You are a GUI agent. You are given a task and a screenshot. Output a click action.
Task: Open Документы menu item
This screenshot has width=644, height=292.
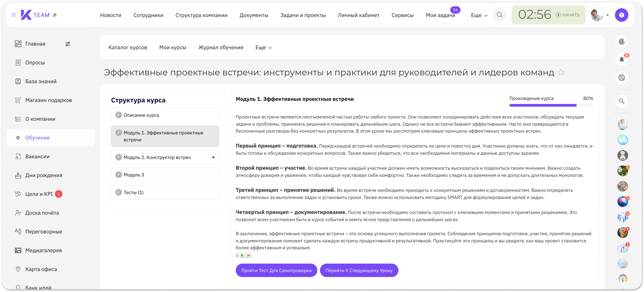(x=254, y=15)
